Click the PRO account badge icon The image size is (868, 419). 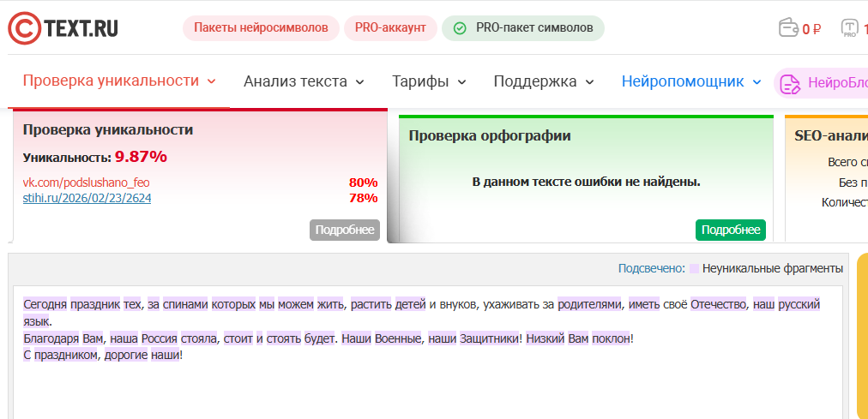click(849, 27)
